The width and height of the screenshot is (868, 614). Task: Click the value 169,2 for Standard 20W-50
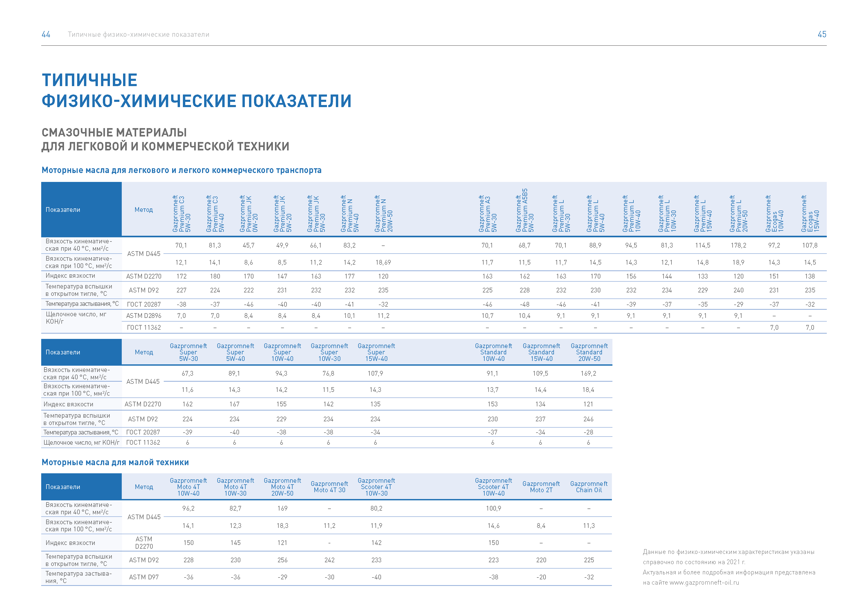[589, 373]
